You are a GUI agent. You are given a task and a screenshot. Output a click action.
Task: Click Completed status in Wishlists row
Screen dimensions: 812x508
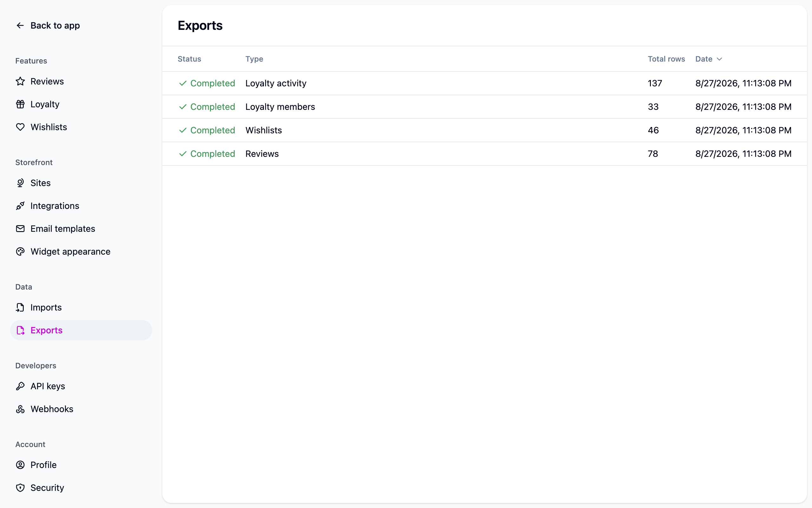(213, 130)
